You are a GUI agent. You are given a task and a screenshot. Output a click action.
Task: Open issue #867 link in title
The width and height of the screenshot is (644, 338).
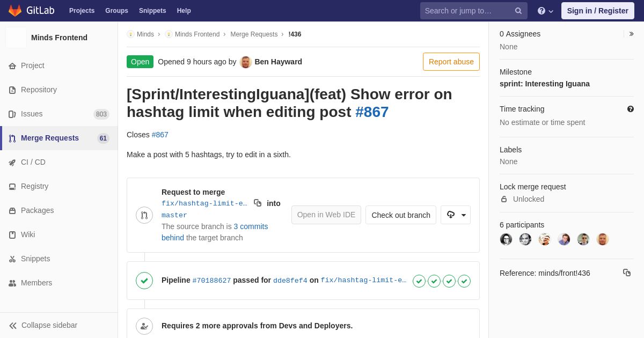pyautogui.click(x=372, y=112)
